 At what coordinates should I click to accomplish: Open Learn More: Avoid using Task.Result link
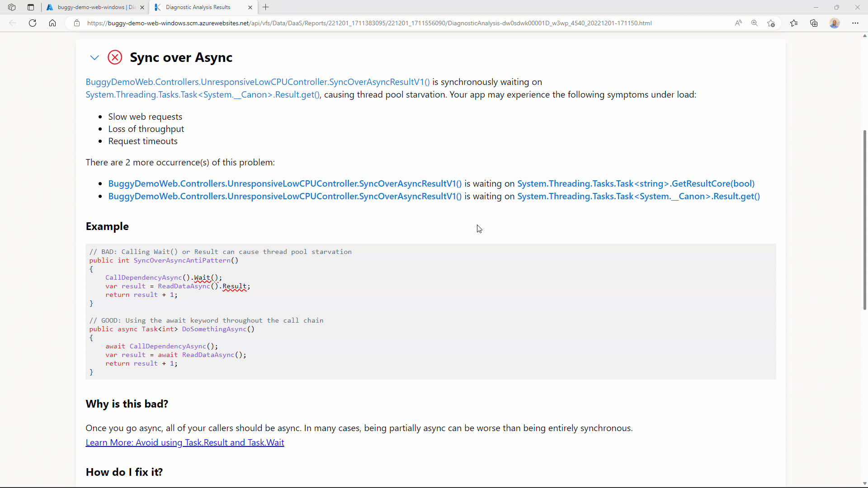pyautogui.click(x=185, y=443)
